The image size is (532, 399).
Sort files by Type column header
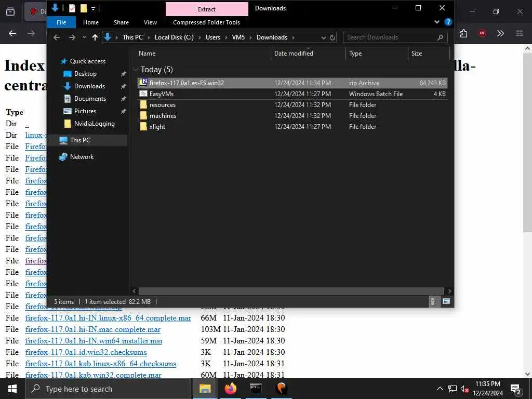tap(355, 54)
